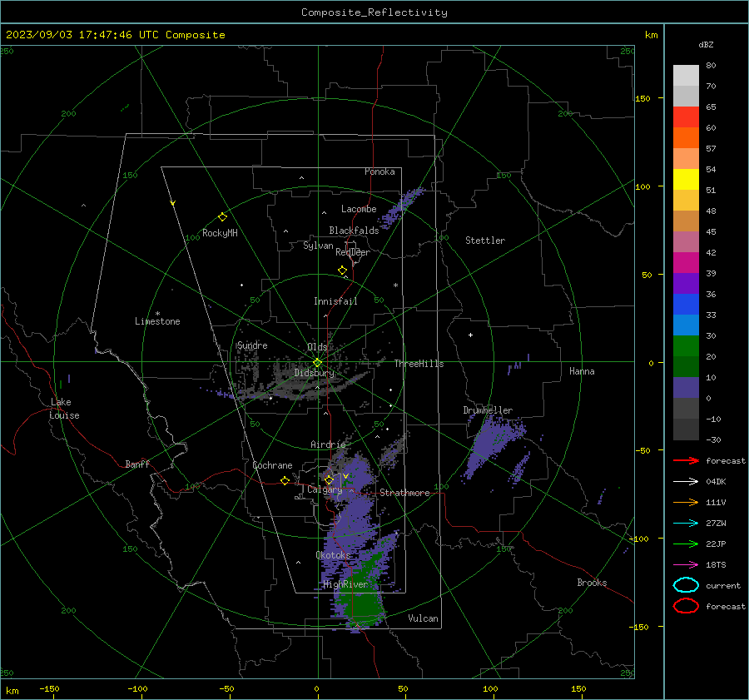Click the Hanna city label
This screenshot has height=700, width=749.
(x=582, y=371)
